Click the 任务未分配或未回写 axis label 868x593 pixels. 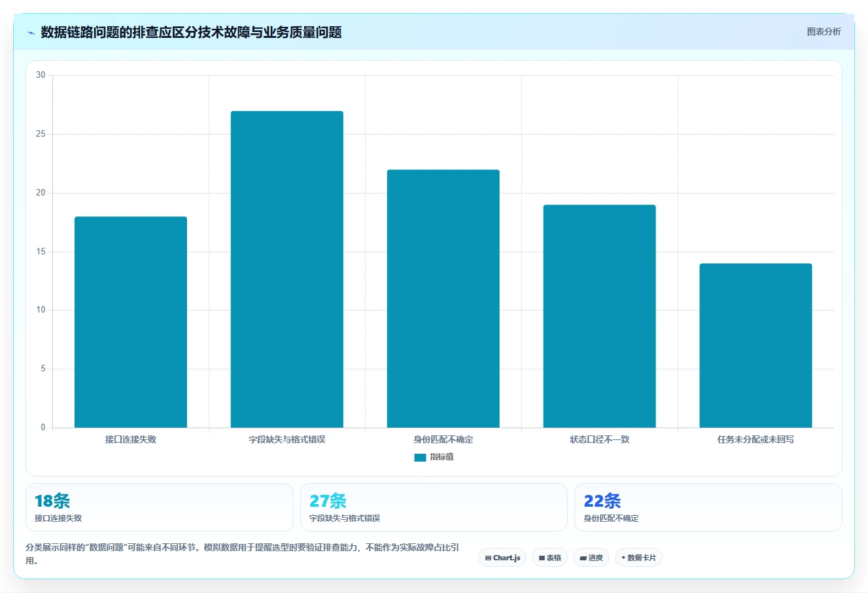(755, 439)
